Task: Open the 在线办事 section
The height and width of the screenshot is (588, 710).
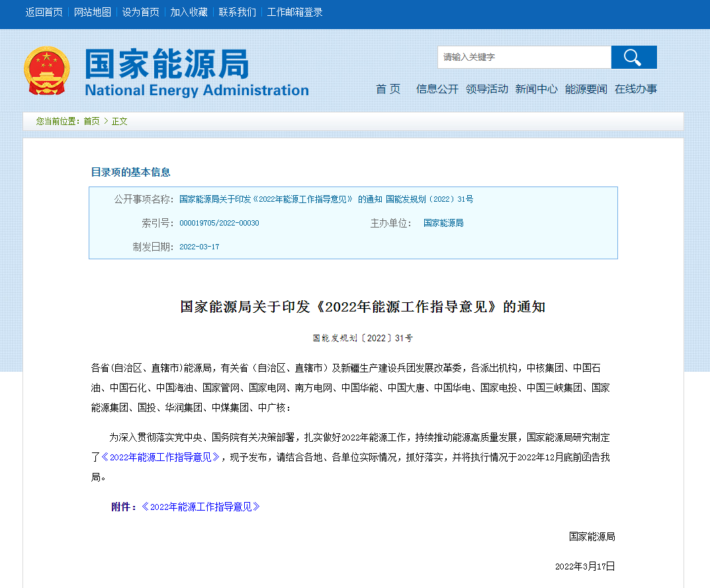Action: 637,89
